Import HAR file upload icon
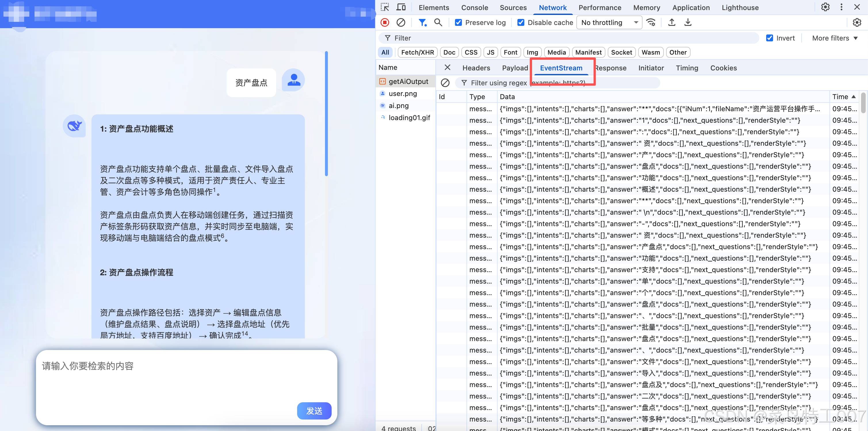 point(672,23)
